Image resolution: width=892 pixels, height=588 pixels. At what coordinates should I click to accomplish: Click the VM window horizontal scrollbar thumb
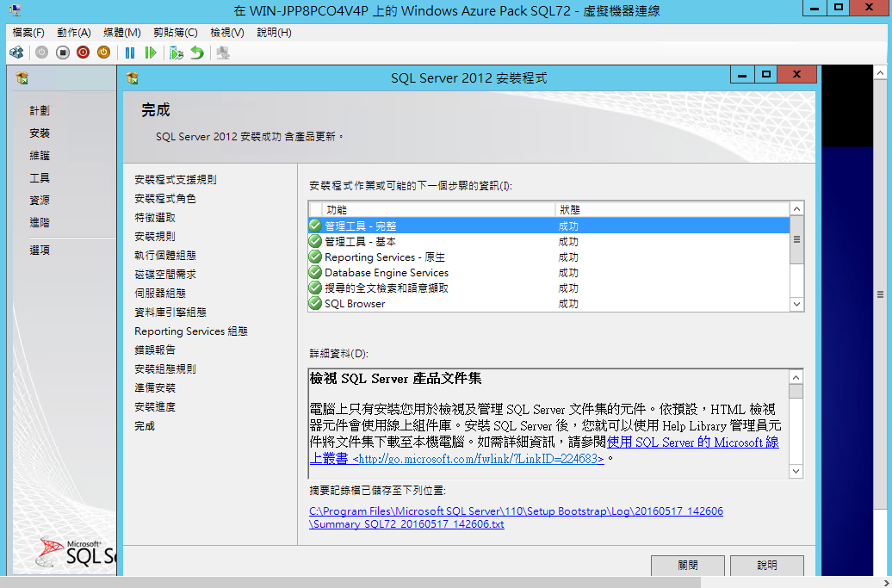click(350, 583)
